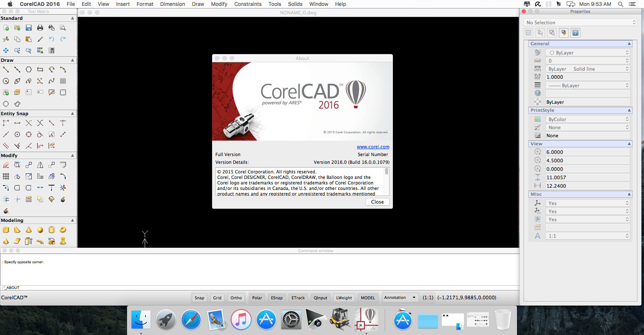The image size is (644, 335).
Task: Select the 3D Box tool in Modeling
Action: click(6, 230)
